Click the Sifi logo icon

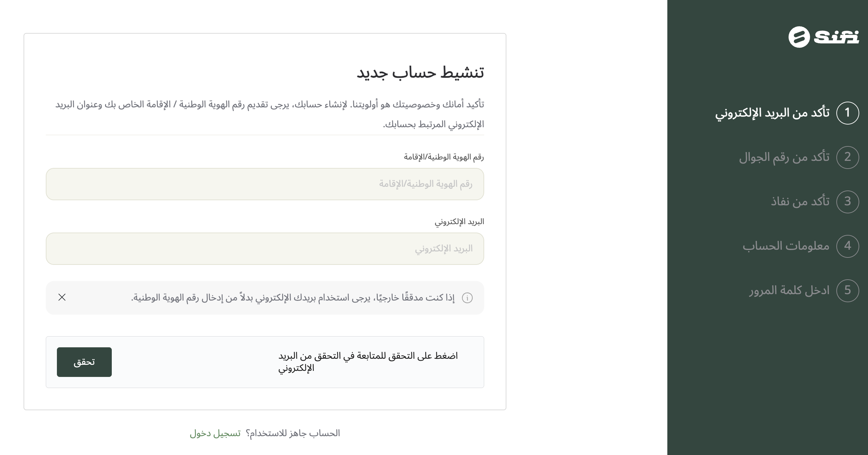(x=799, y=37)
